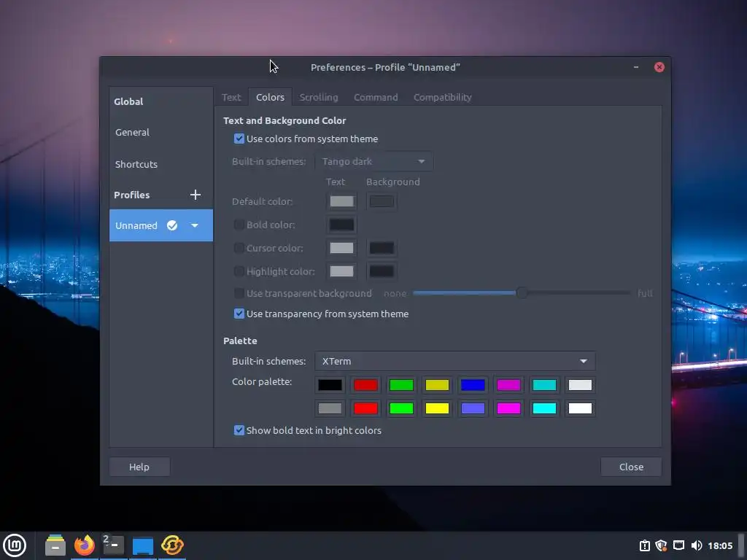This screenshot has width=747, height=560.
Task: Open the clipboard notification tray icon
Action: pyautogui.click(x=645, y=545)
